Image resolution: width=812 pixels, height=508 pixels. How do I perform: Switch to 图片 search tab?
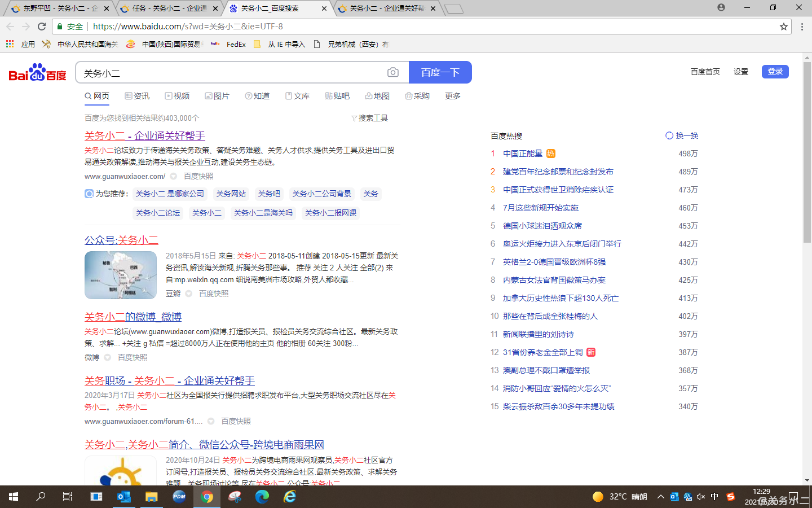tap(217, 96)
